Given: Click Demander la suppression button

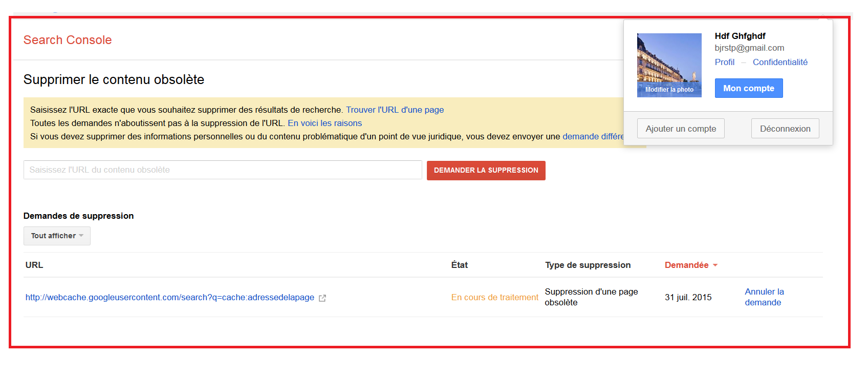Looking at the screenshot, I should tap(486, 170).
